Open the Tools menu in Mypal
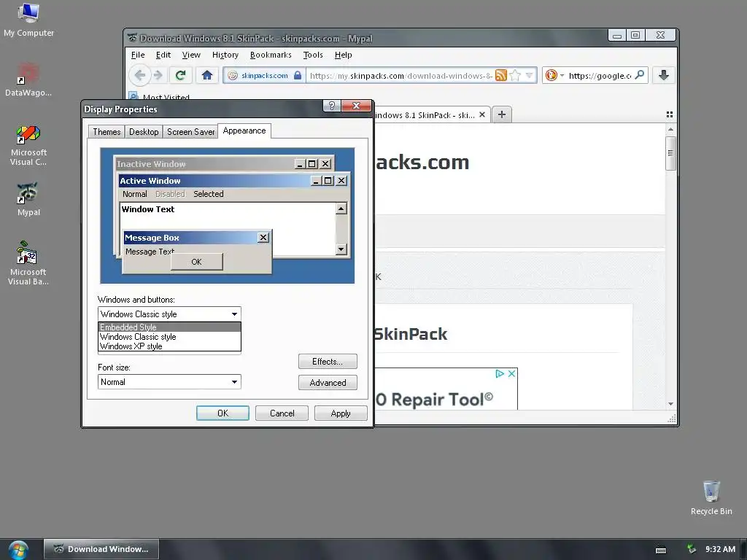This screenshot has height=560, width=747. 313,55
